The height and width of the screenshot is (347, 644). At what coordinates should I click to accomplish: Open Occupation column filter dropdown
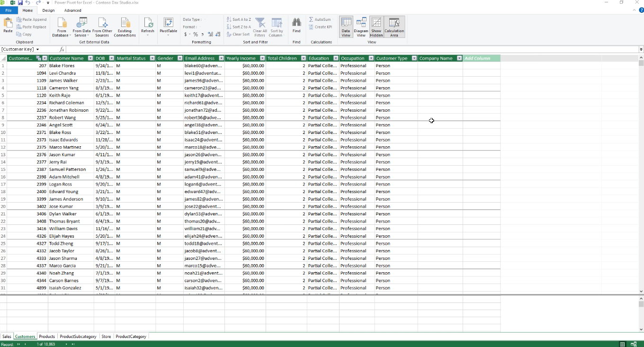371,58
